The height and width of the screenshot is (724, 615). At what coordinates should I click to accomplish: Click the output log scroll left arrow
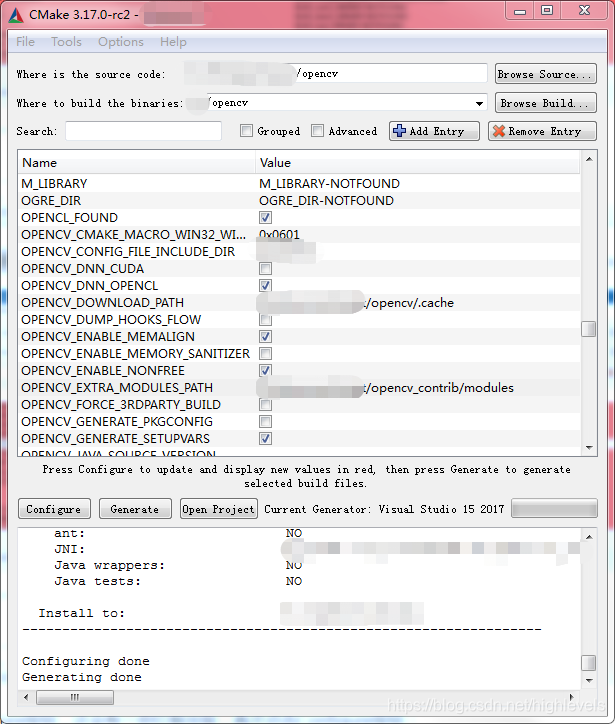click(26, 697)
